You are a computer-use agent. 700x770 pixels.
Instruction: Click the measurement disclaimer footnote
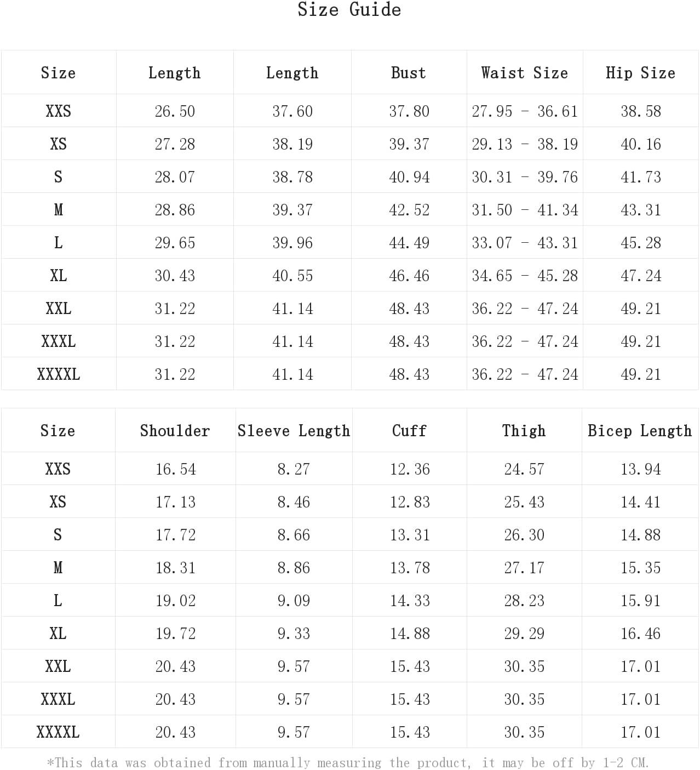tap(348, 762)
